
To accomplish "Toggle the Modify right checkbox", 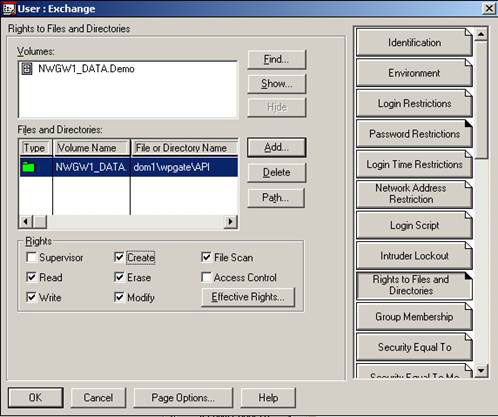I will (119, 297).
